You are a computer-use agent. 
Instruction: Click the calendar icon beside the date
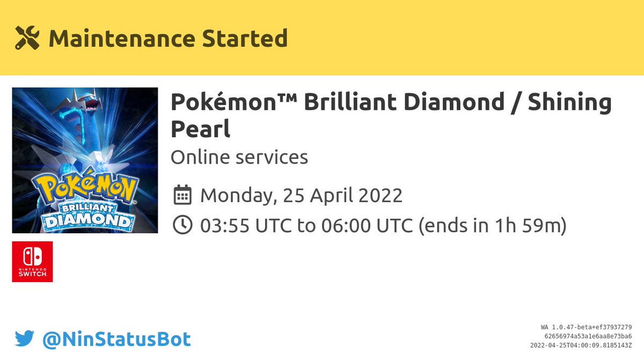[182, 195]
